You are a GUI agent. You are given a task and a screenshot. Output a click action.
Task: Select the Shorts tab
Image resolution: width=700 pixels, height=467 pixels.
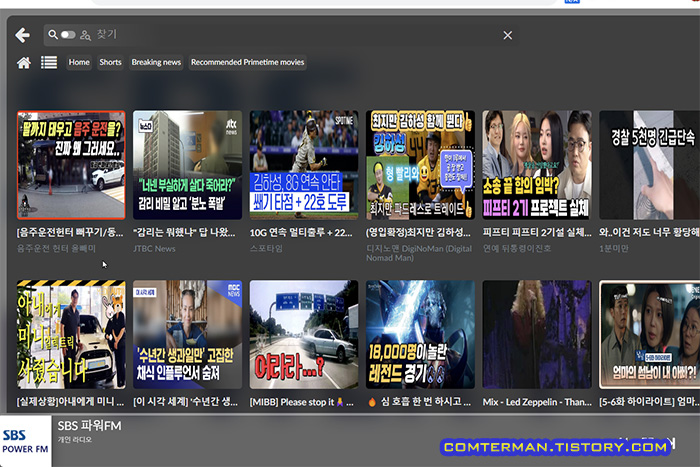[x=110, y=63]
